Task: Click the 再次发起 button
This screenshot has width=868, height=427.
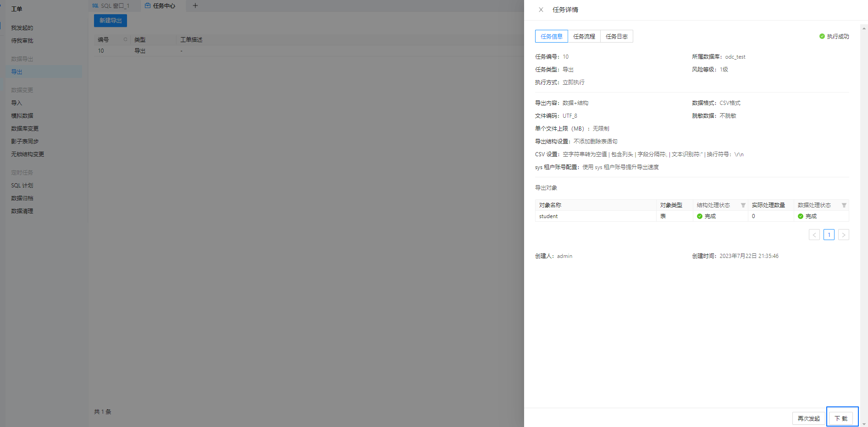Action: pyautogui.click(x=809, y=418)
